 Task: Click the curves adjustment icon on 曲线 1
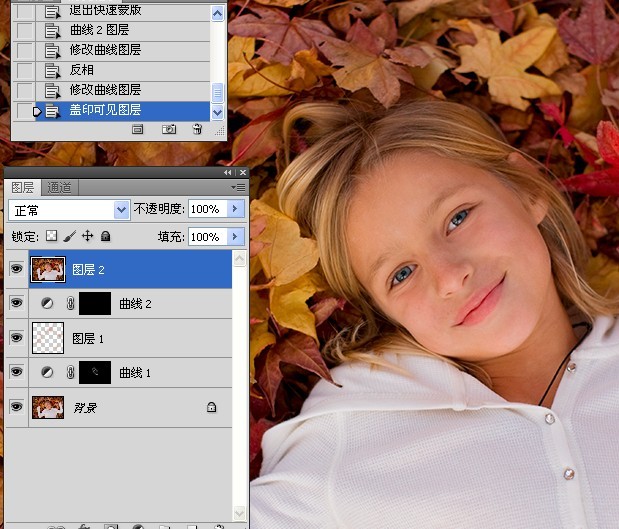(47, 372)
